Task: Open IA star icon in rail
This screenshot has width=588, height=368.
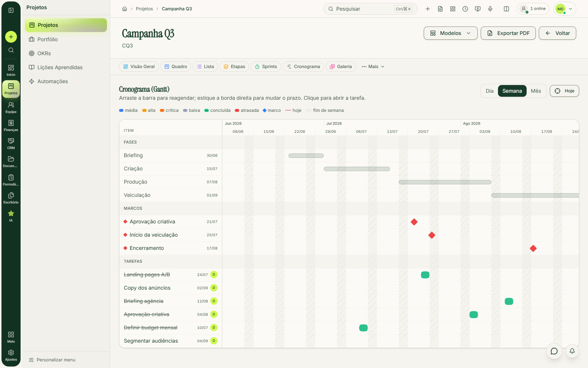Action: click(11, 216)
